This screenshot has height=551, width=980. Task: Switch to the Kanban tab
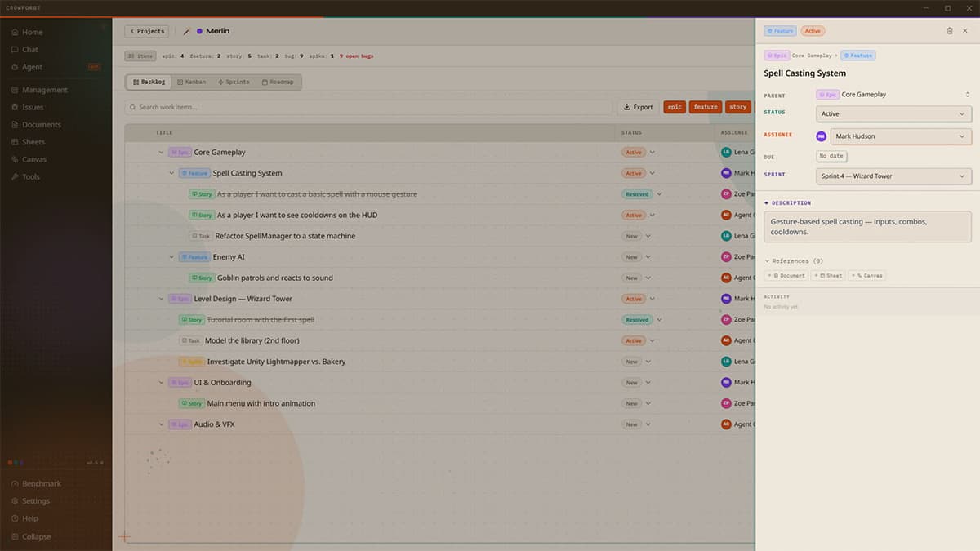pos(191,82)
